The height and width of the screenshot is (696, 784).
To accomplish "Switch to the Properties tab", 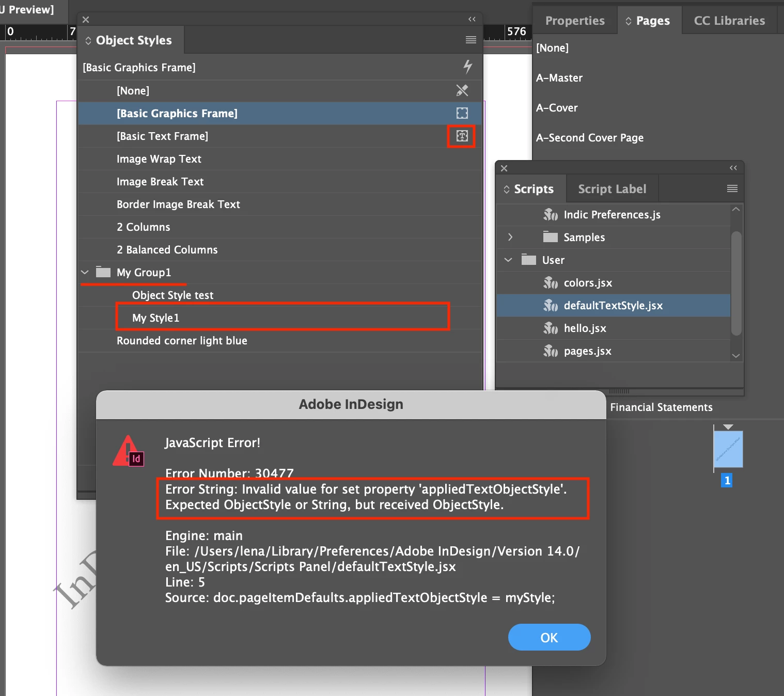I will pos(575,21).
